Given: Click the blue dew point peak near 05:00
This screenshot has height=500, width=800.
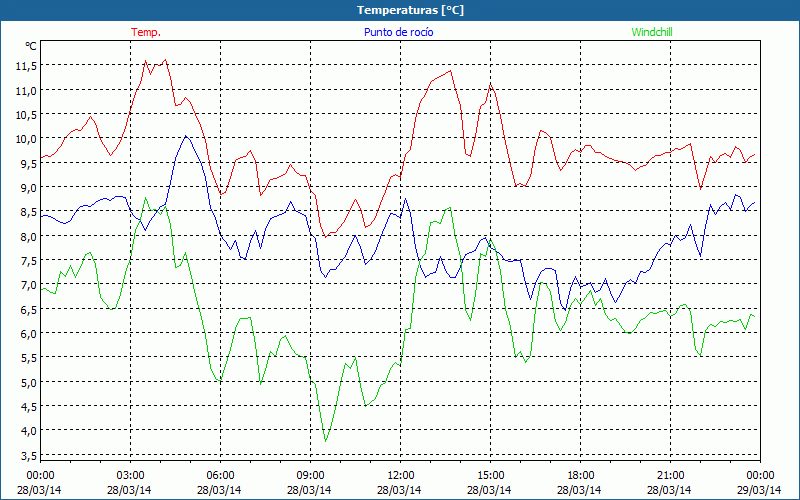Looking at the screenshot, I should pos(186,136).
